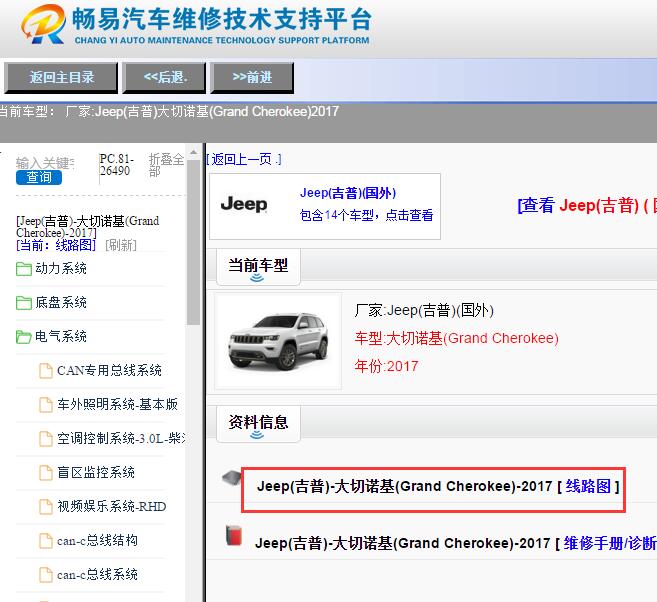The image size is (657, 602).
Task: Open the 车外照明系统-基本版 entry
Action: [117, 404]
